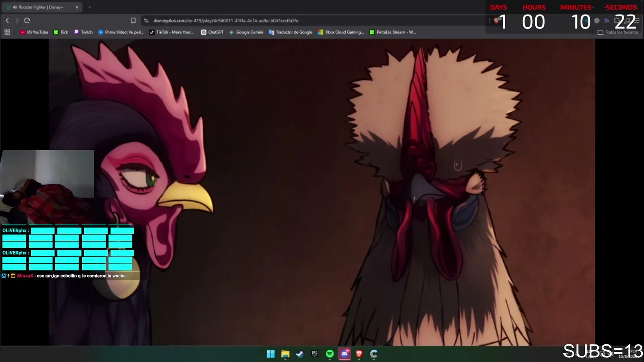The image size is (644, 362).
Task: Bookmark this page with the bookmark icon
Action: pos(133,21)
